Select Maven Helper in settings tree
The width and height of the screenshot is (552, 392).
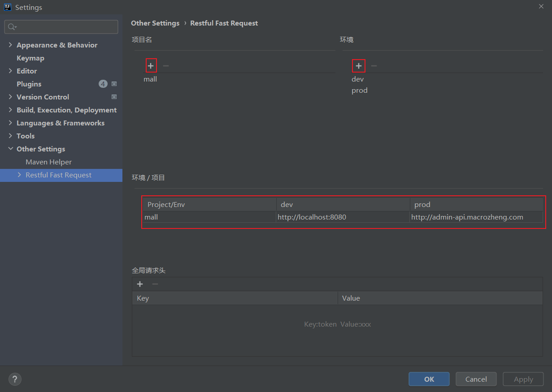tap(48, 162)
